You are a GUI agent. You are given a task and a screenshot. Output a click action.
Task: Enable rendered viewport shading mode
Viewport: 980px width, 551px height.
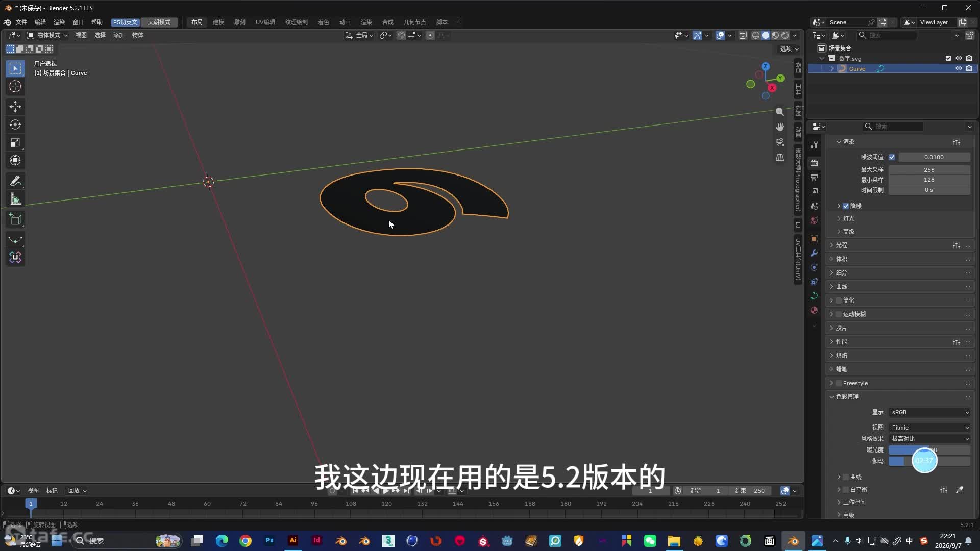click(786, 35)
